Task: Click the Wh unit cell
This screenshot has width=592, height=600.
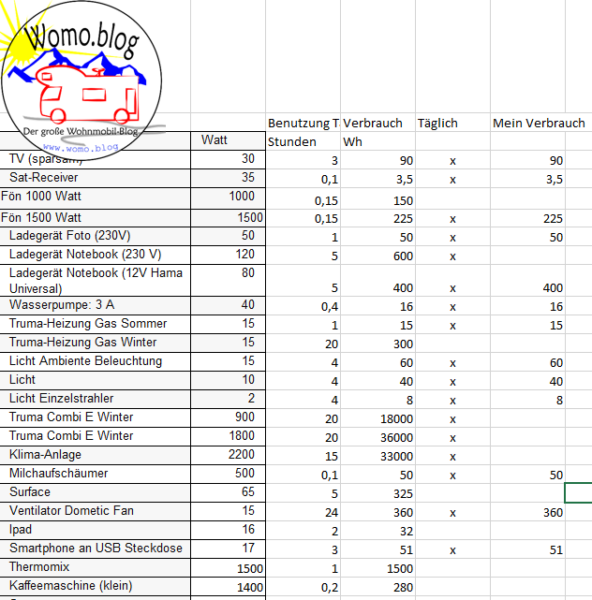Action: [378, 142]
